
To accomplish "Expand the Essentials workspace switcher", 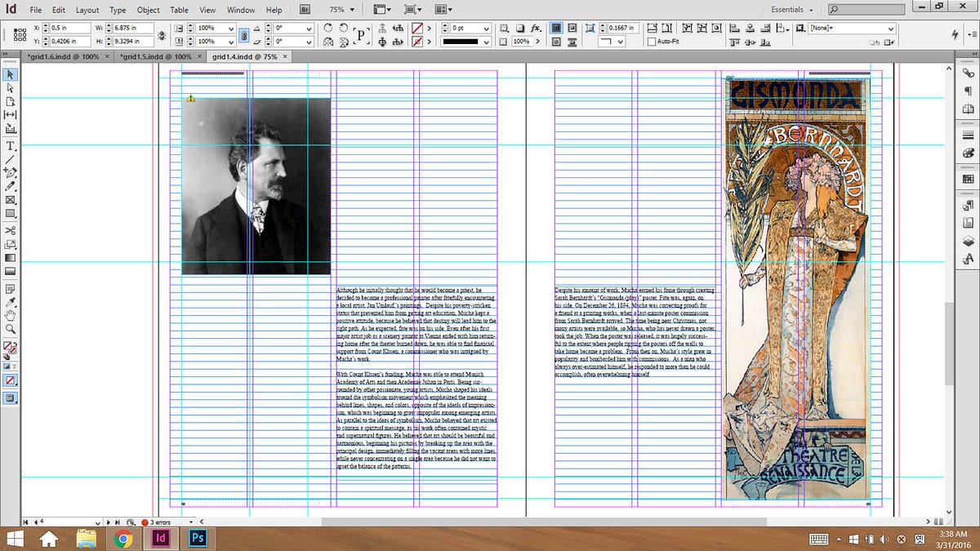I will tap(792, 10).
